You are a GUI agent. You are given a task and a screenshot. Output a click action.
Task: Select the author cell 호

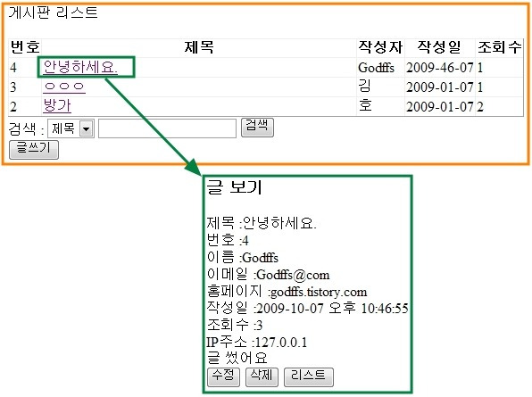point(365,105)
